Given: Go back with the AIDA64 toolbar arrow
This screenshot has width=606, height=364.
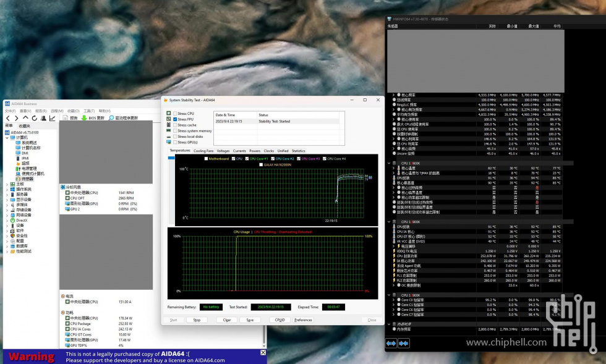Looking at the screenshot, I should [x=8, y=118].
